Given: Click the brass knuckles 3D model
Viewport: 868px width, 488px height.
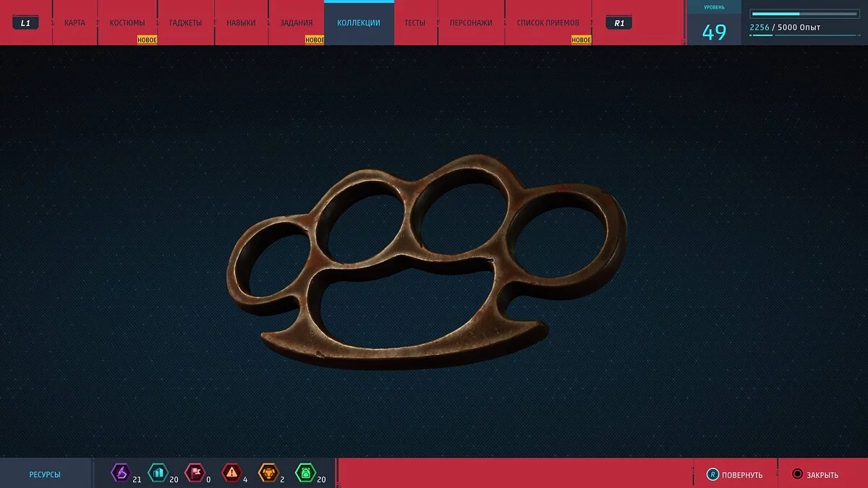Looking at the screenshot, I should tap(427, 261).
